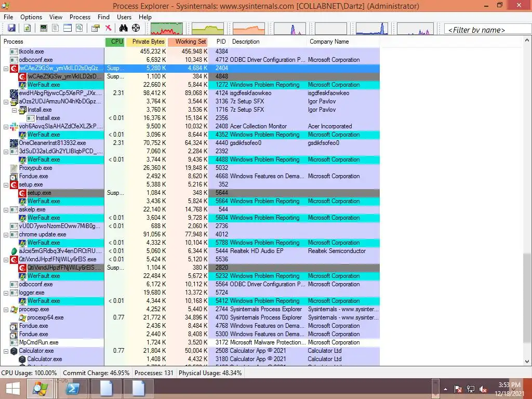
Task: Open the Windows Start button
Action: click(13, 389)
